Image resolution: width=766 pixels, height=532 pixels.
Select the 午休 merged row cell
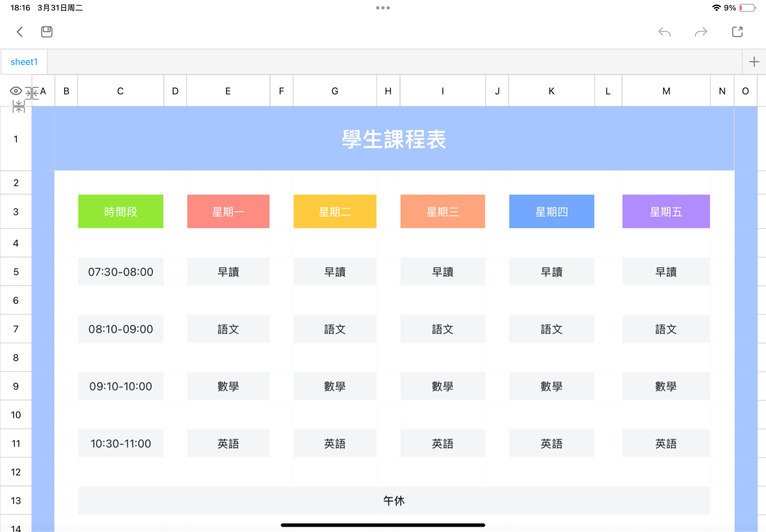click(394, 501)
